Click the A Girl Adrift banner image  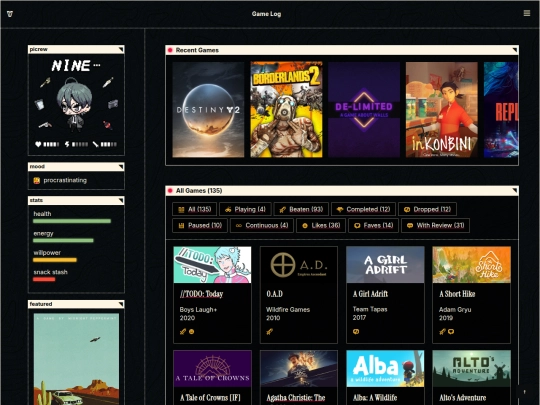pos(385,264)
